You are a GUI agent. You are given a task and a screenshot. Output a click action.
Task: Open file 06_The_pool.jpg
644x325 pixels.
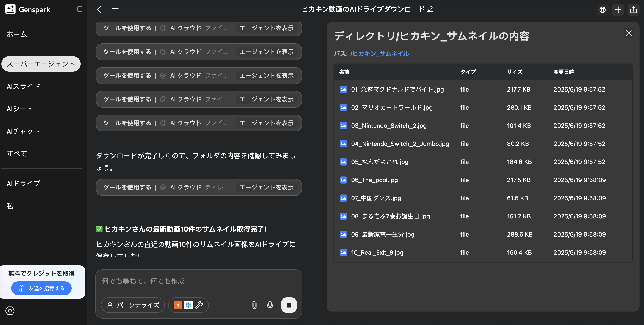(x=374, y=180)
